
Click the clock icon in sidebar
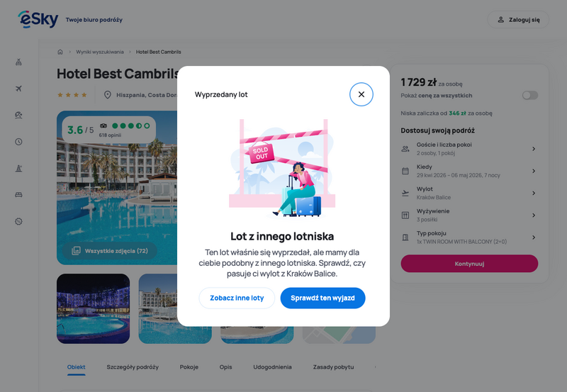tap(19, 142)
